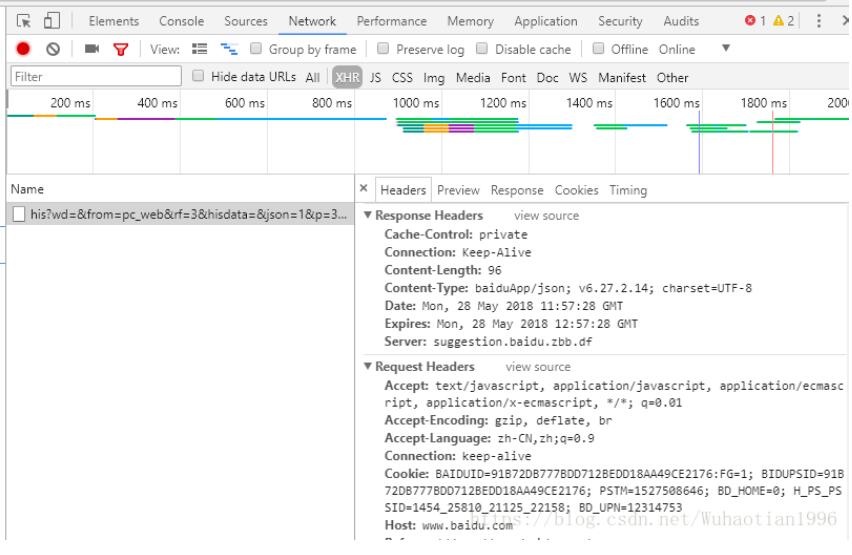Filter requests by Media
Image resolution: width=852 pixels, height=555 pixels.
pos(473,78)
